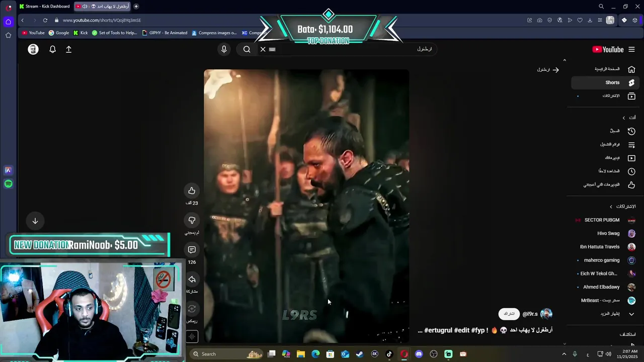Screen dimensions: 644x362
Task: Click the address bar URL
Action: tap(102, 20)
